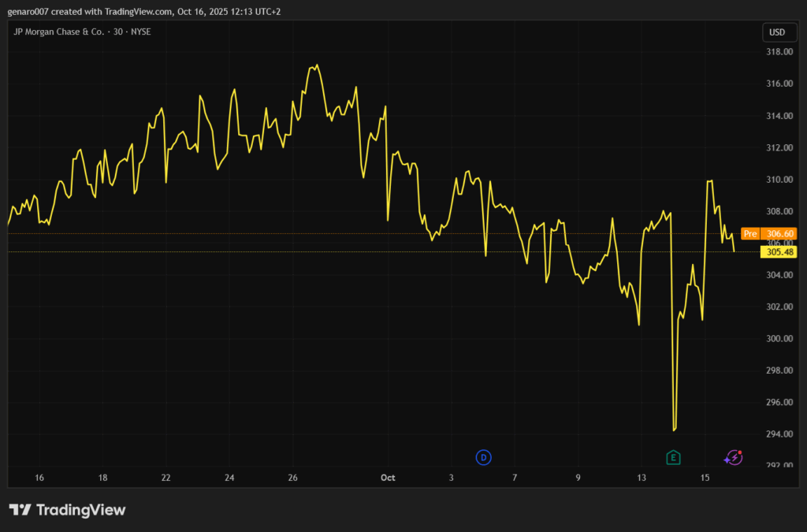Click the 16 date label on time axis
Viewport: 807px width, 532px height.
[x=39, y=478]
